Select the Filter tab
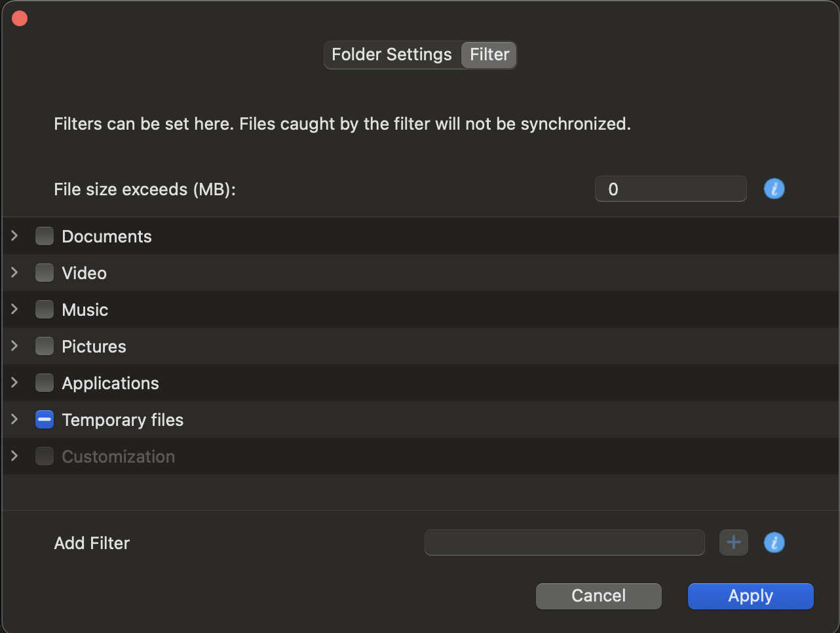The image size is (840, 633). [489, 54]
